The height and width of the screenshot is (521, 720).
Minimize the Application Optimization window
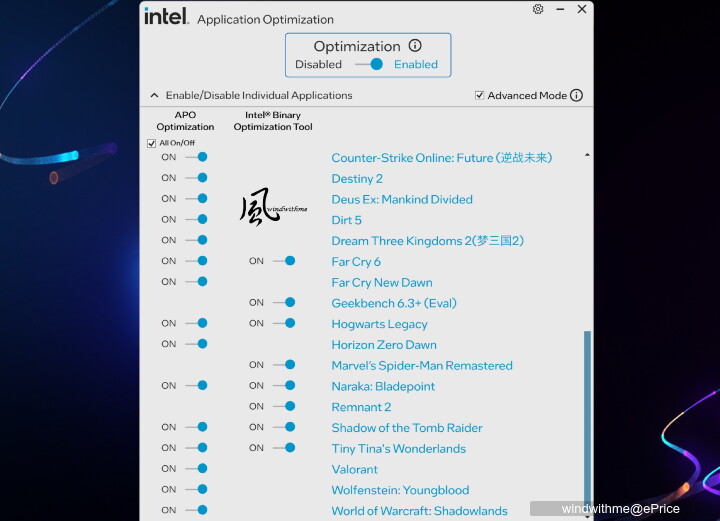coord(560,9)
